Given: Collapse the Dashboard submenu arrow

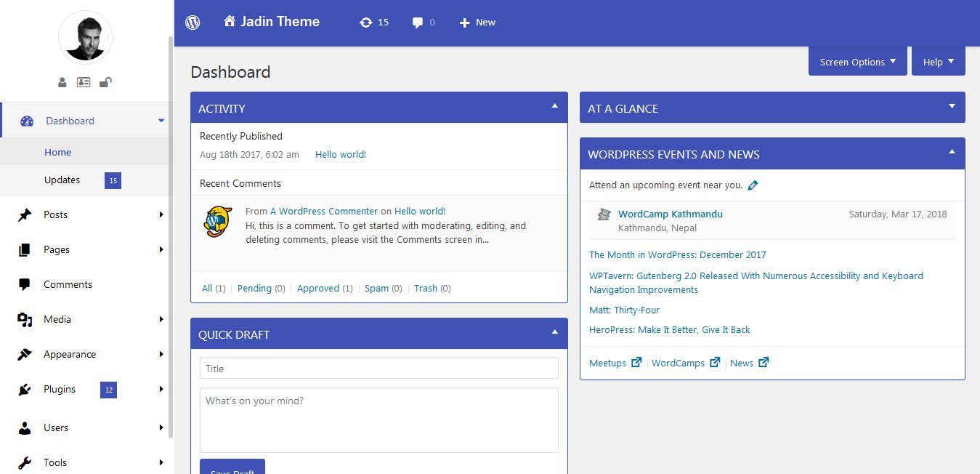Looking at the screenshot, I should pyautogui.click(x=161, y=121).
